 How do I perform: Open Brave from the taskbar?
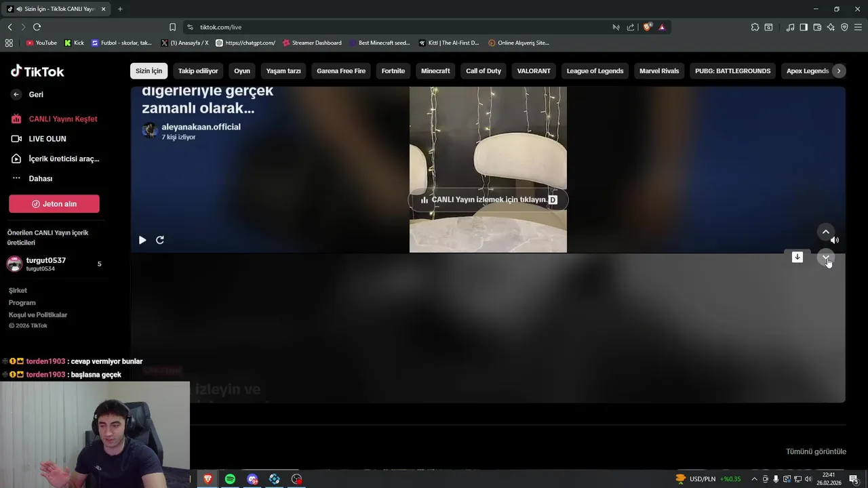tap(208, 479)
